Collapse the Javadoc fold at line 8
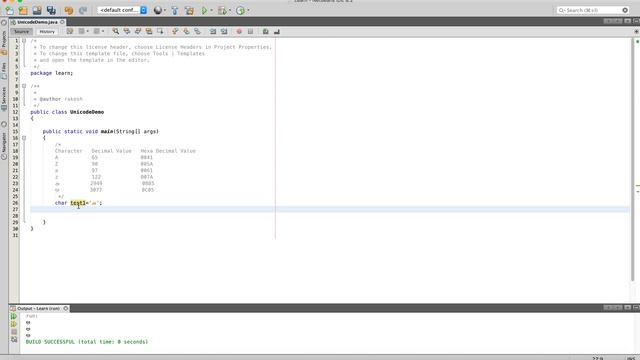640x360 pixels. click(24, 86)
